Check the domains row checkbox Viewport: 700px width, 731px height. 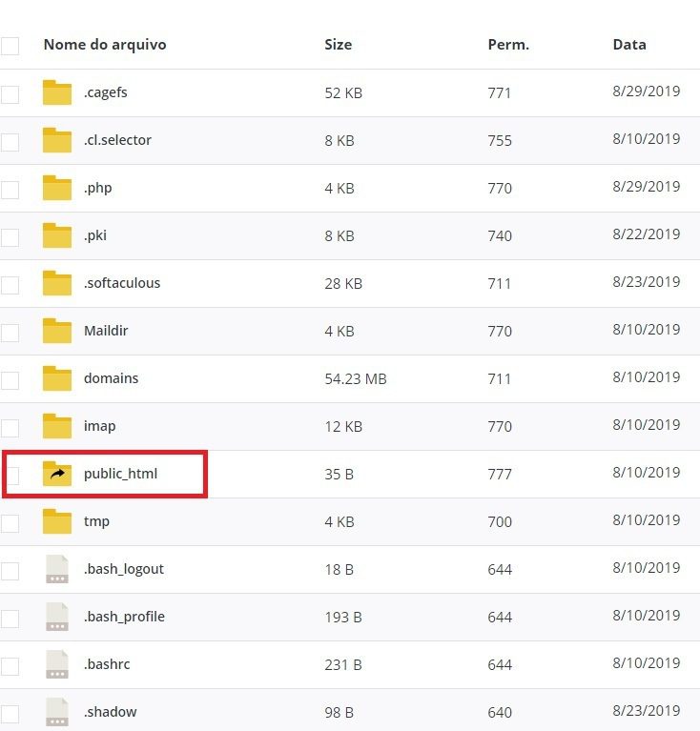coord(10,380)
